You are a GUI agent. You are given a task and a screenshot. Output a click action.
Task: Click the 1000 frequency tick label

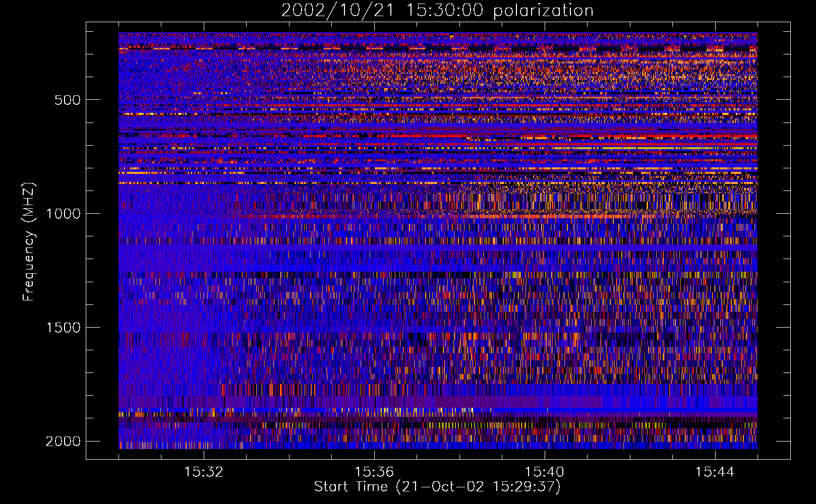point(63,214)
